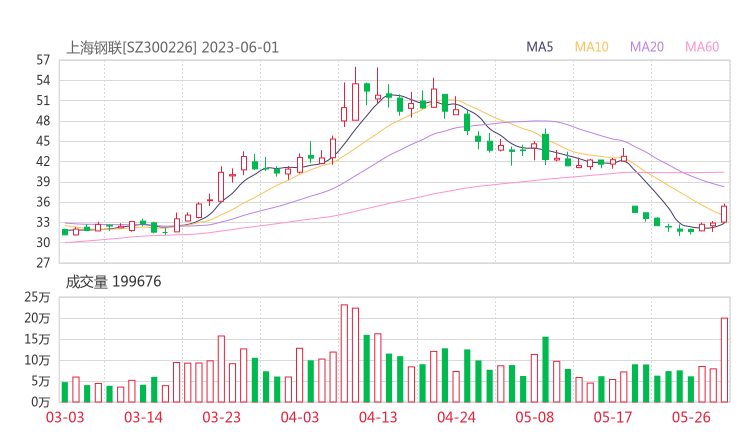Click the MA10 legend label
This screenshot has width=740, height=440.
pos(591,47)
